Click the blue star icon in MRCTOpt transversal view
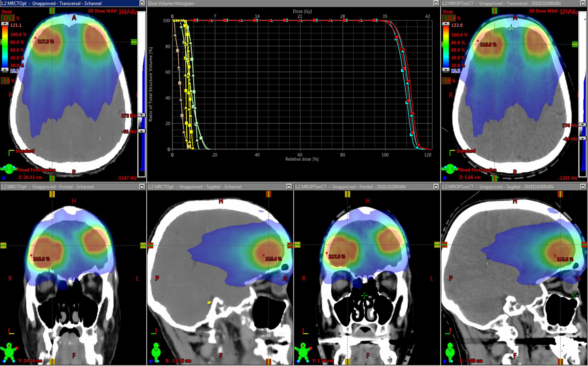588x366 pixels. point(4,178)
